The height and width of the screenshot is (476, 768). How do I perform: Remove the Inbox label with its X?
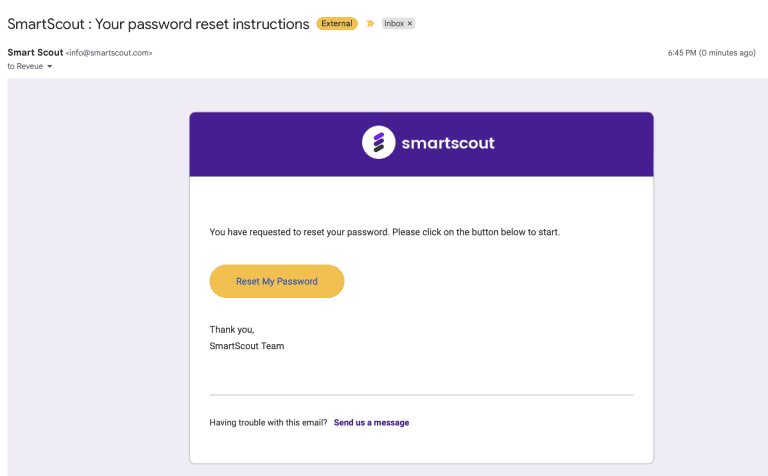coord(410,24)
